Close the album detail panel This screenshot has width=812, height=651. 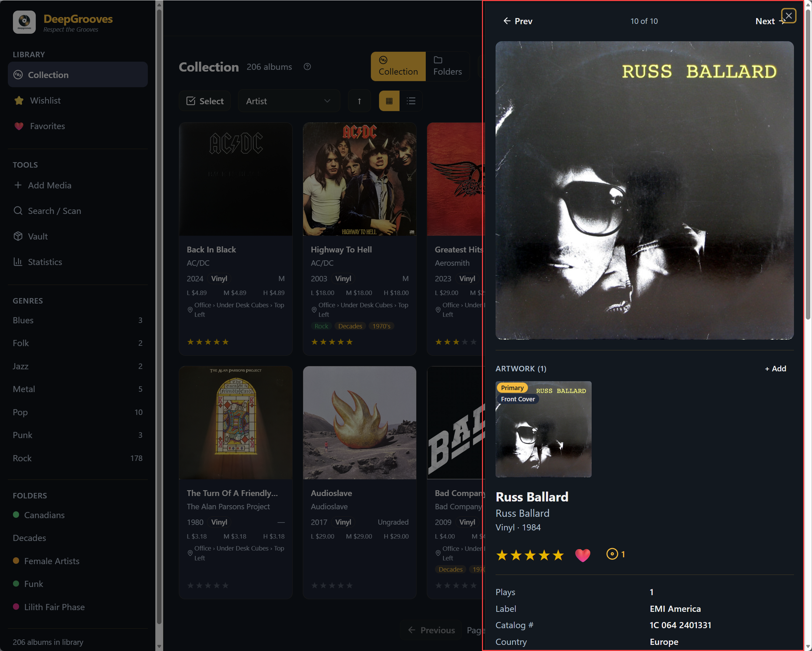[x=788, y=15]
